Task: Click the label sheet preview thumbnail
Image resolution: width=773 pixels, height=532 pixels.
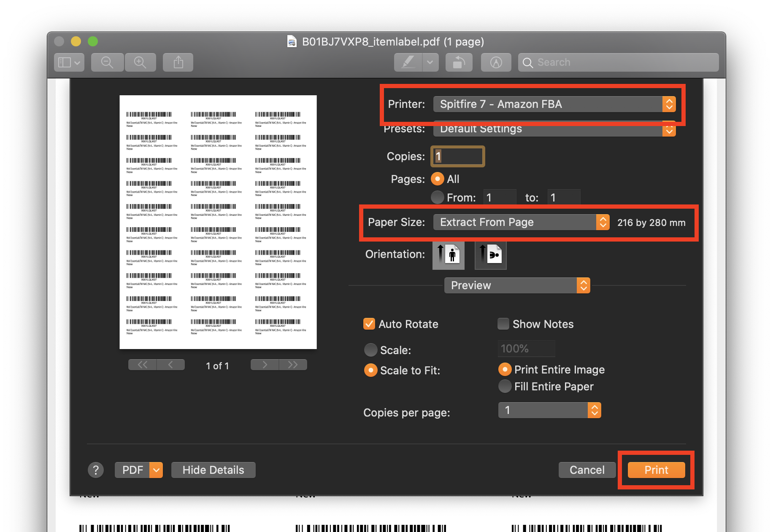Action: click(218, 222)
